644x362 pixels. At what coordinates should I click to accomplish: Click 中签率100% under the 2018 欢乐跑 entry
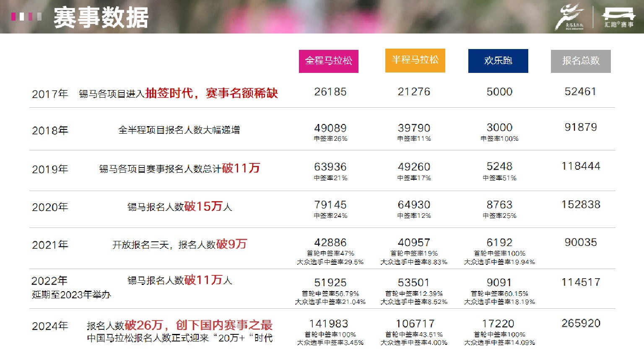499,138
